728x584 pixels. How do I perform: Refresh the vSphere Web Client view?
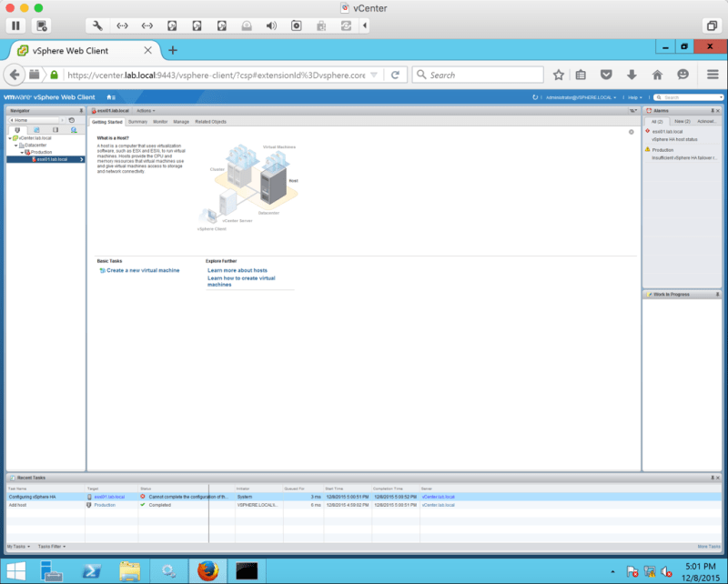point(536,96)
